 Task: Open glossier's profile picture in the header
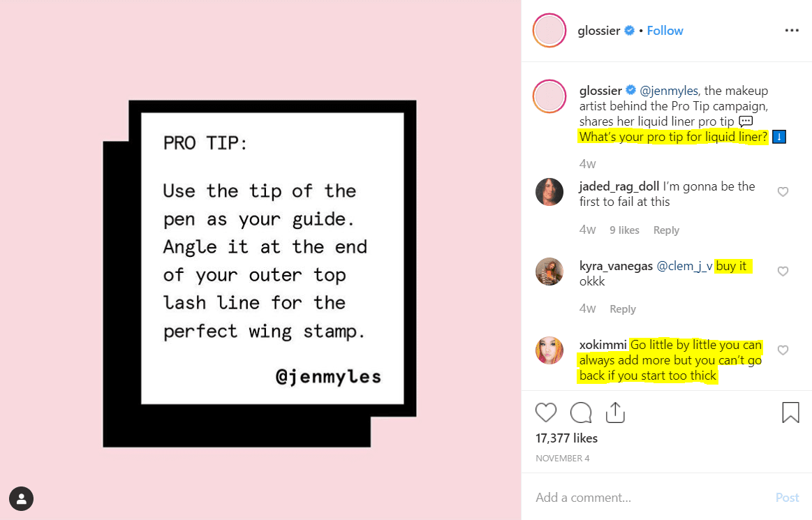pyautogui.click(x=549, y=31)
